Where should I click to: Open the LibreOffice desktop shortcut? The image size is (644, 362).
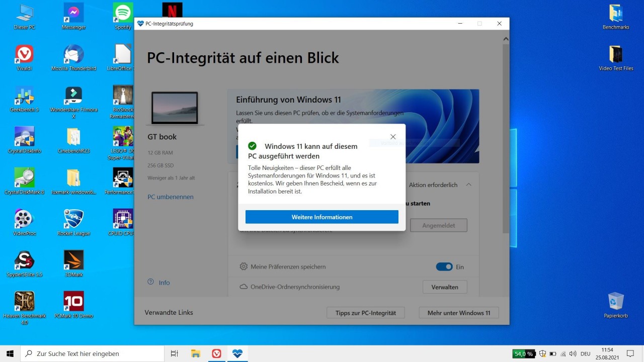pyautogui.click(x=121, y=57)
